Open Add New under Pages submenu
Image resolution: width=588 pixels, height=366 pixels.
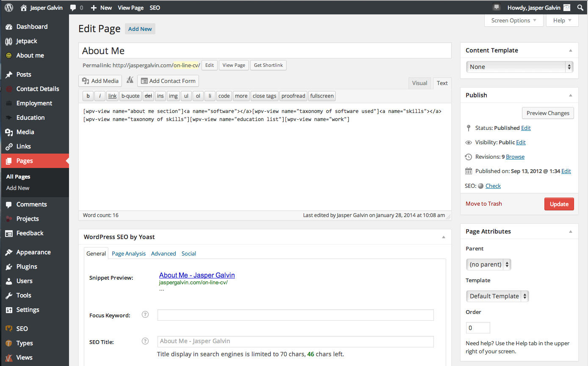click(18, 188)
